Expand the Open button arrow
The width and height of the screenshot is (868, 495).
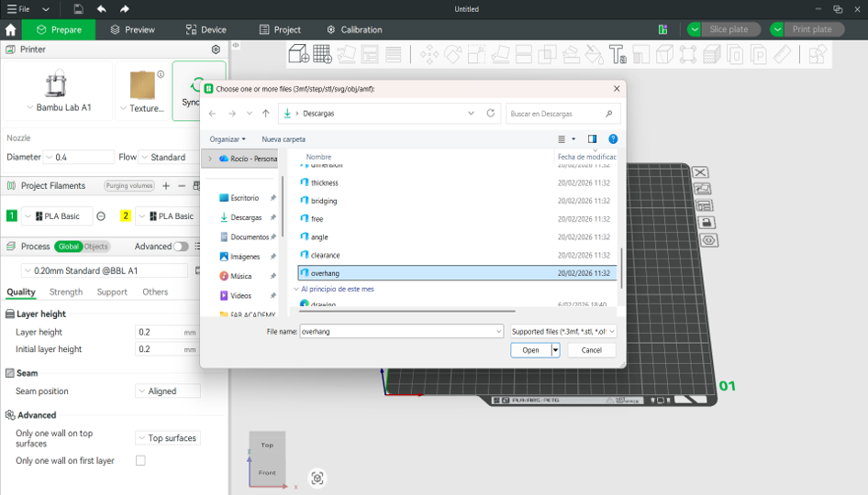(555, 350)
